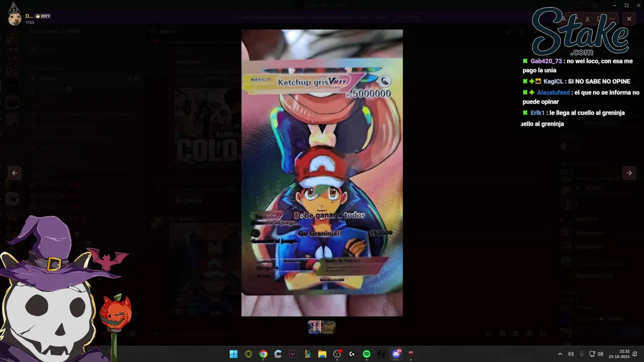
Task: Open the blue C app taskbar icon
Action: point(278,354)
